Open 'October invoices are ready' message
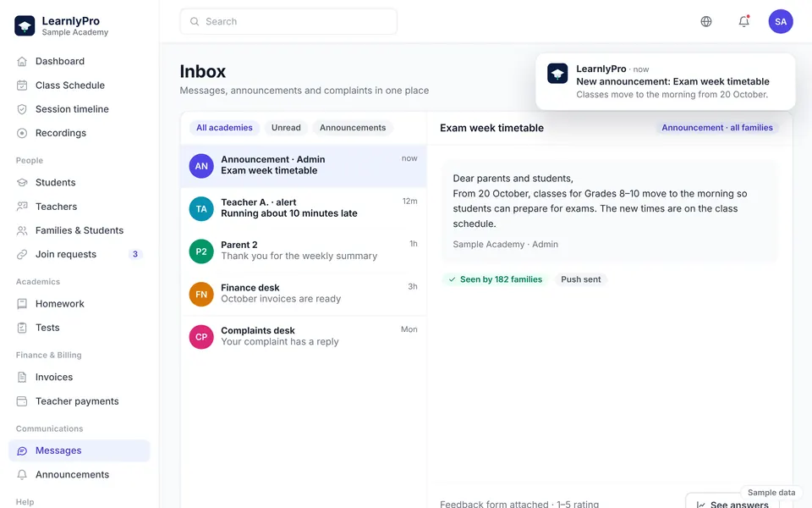The height and width of the screenshot is (508, 812). [x=304, y=295]
